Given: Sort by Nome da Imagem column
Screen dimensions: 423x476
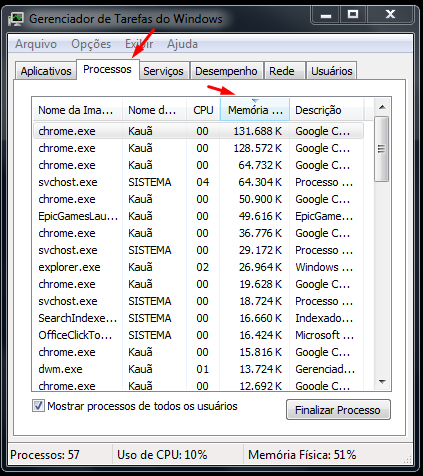Looking at the screenshot, I should [77, 110].
